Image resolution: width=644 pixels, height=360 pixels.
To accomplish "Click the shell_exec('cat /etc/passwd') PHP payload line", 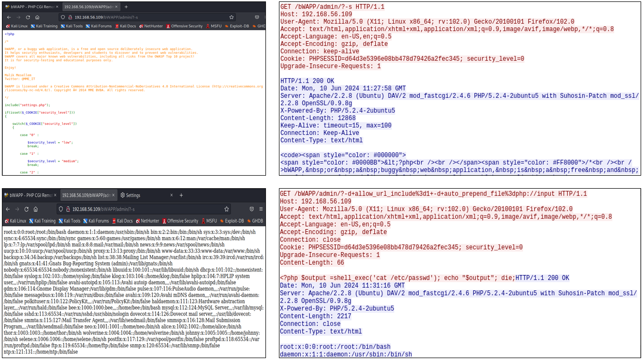I will (x=397, y=278).
